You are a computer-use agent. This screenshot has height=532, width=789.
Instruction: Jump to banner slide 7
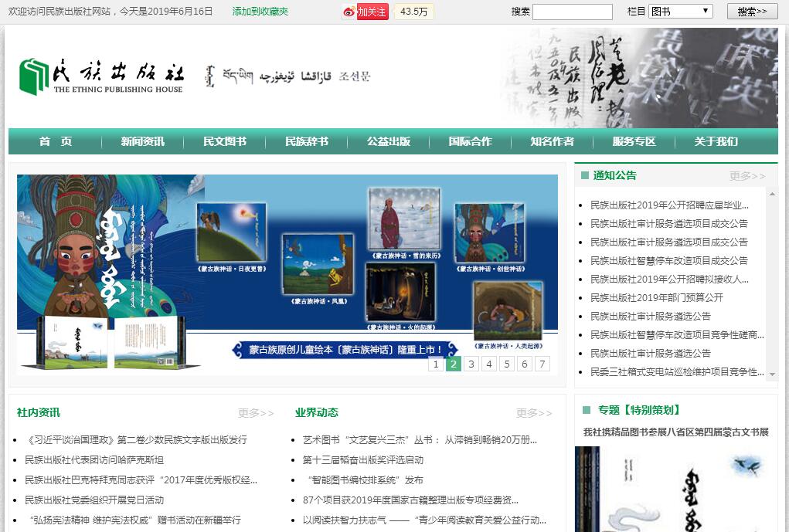(x=542, y=364)
